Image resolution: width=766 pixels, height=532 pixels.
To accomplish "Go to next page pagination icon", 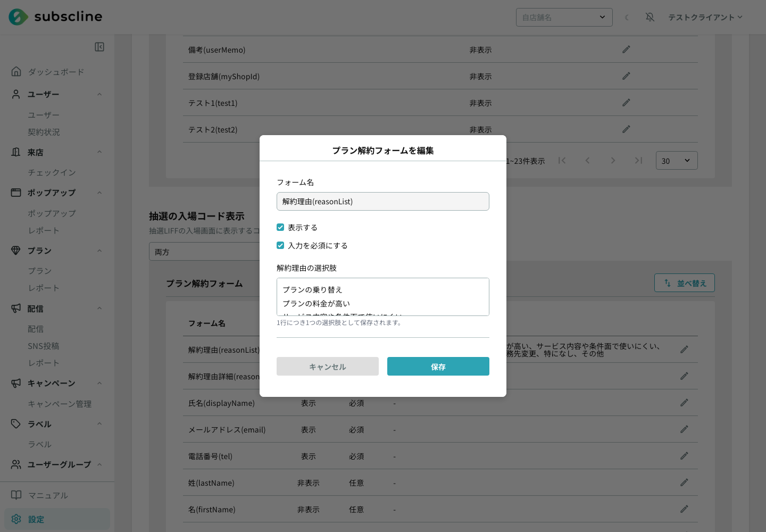I will pos(613,161).
